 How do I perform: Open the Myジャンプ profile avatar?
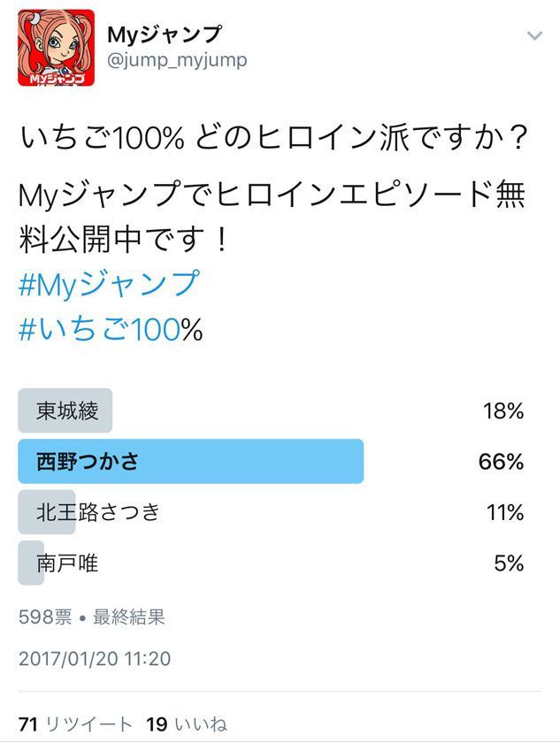click(x=56, y=49)
